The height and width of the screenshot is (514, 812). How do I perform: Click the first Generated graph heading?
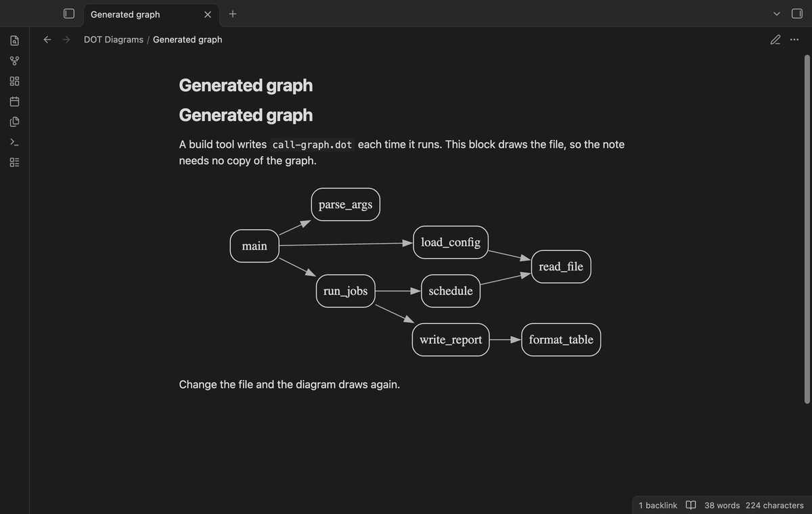[246, 85]
